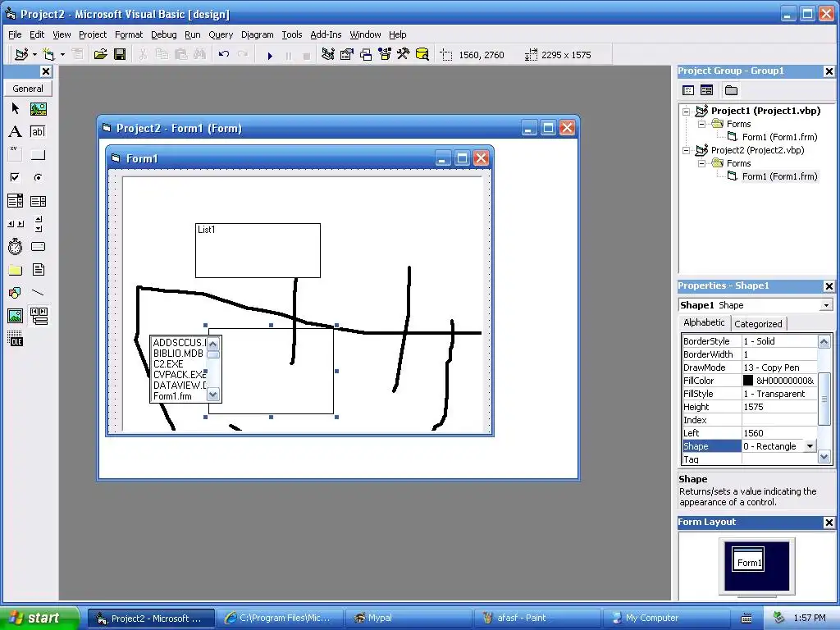Click the General tab of the toolbox
Viewport: 840px width, 630px height.
coord(28,89)
